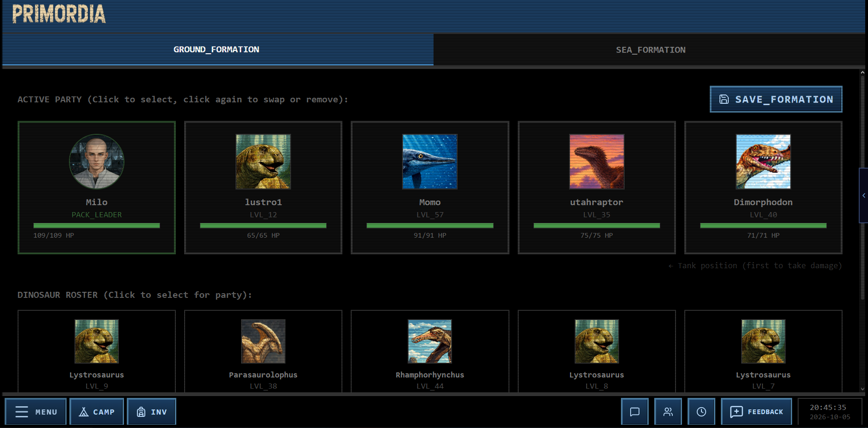This screenshot has height=428, width=868.
Task: Choose the Dimorphodon portrait in party
Action: tap(763, 162)
